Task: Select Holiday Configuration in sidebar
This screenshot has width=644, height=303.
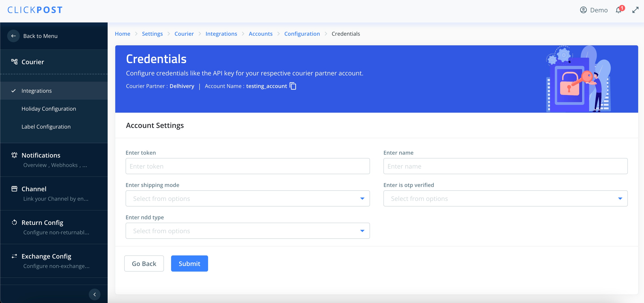Action: coord(49,109)
